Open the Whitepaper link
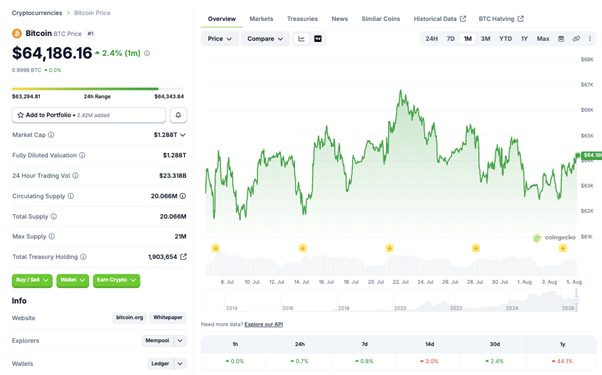The width and height of the screenshot is (602, 375). click(168, 317)
